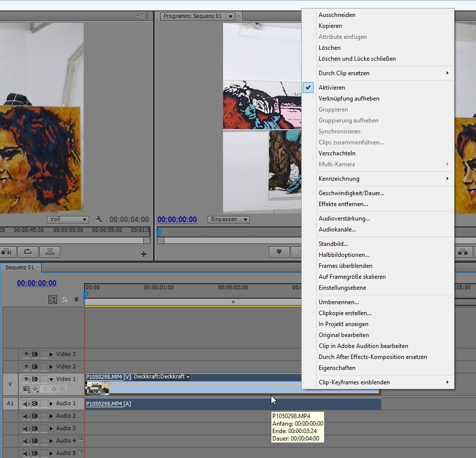The image size is (476, 458).
Task: Add or remove keyframe on Video 1
Action: [x=54, y=389]
